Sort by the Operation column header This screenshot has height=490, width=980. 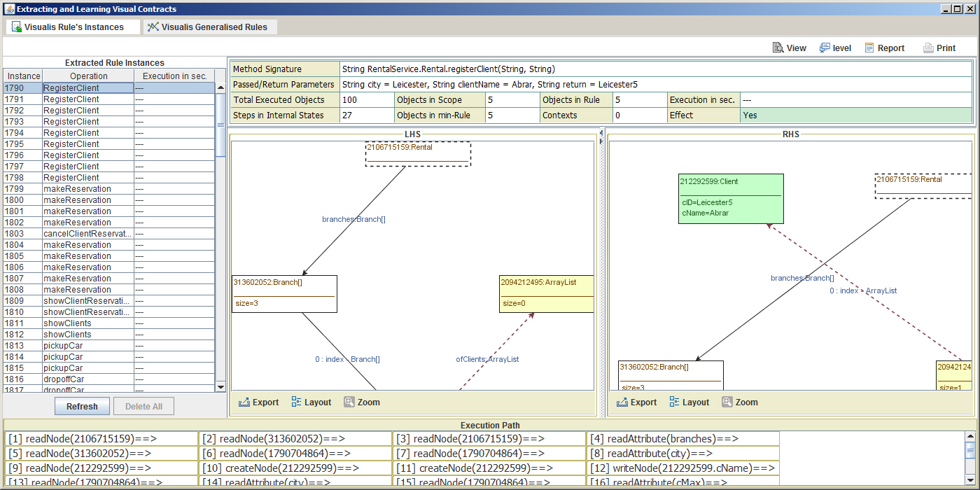pyautogui.click(x=88, y=76)
